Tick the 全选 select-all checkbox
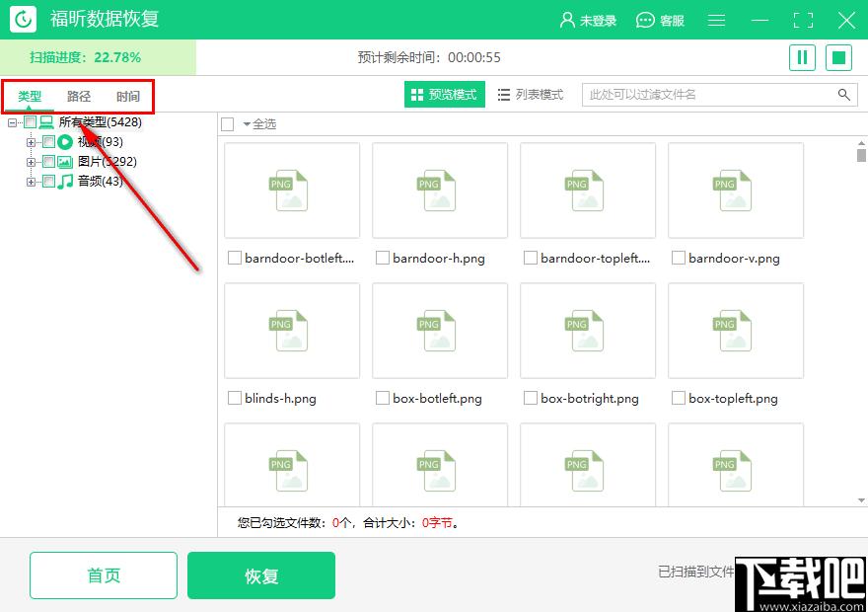The height and width of the screenshot is (612, 868). pos(227,124)
